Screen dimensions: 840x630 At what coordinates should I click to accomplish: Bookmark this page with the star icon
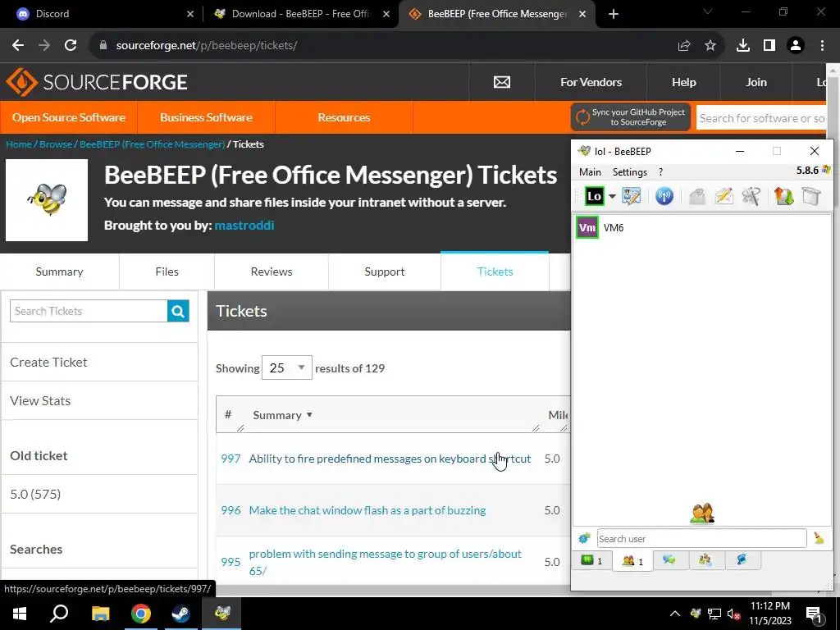[710, 46]
